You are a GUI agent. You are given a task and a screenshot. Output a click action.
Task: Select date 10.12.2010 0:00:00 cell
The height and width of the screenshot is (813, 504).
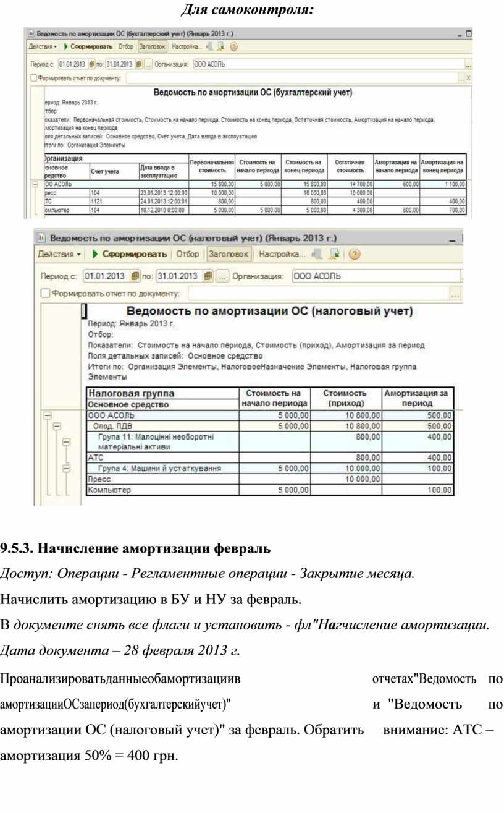163,210
